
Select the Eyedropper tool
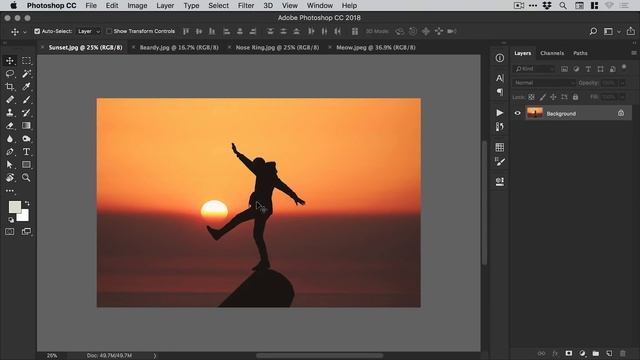(26, 87)
